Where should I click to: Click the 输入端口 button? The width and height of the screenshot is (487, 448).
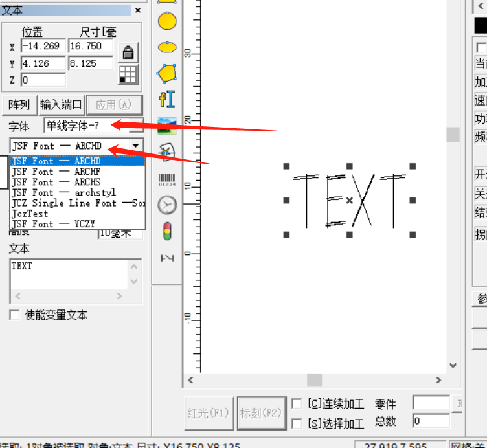pyautogui.click(x=61, y=105)
